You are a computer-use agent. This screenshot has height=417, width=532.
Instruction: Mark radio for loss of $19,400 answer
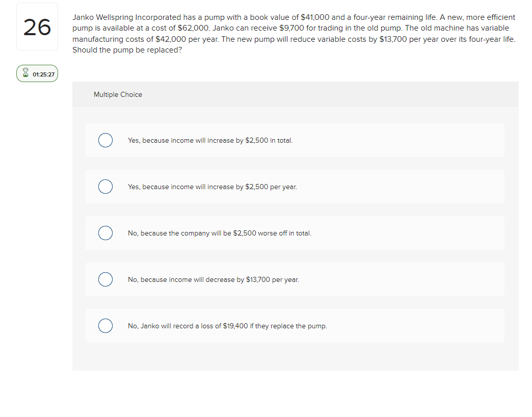pyautogui.click(x=105, y=326)
